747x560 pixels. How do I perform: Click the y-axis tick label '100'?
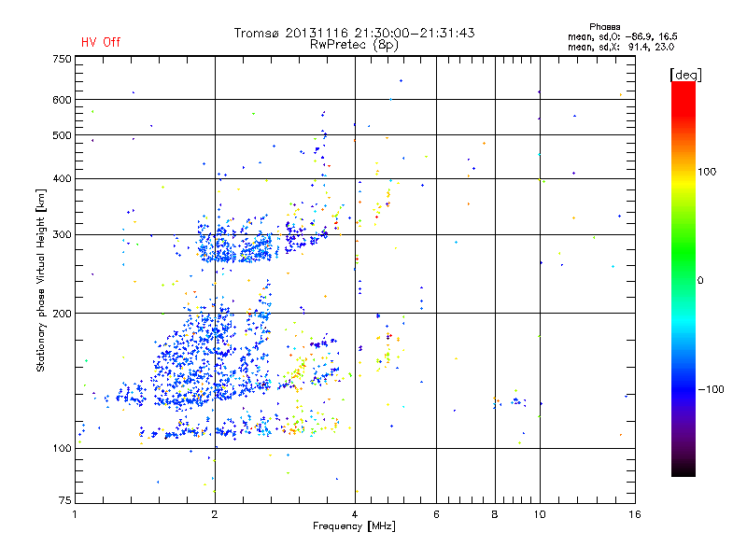pyautogui.click(x=62, y=449)
